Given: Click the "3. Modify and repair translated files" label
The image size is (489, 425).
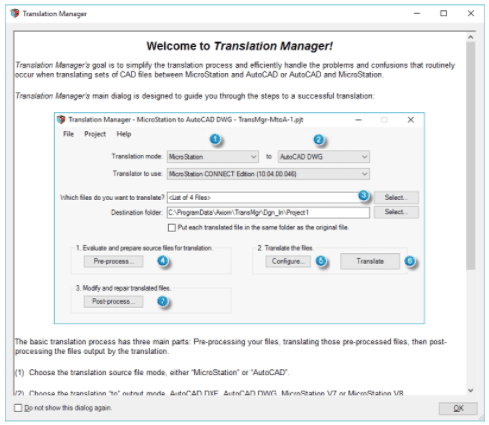Looking at the screenshot, I should [123, 288].
